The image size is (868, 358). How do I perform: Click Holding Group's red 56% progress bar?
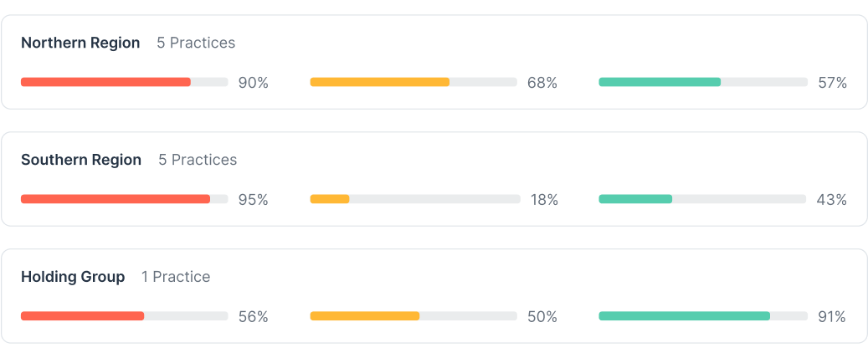pyautogui.click(x=125, y=316)
